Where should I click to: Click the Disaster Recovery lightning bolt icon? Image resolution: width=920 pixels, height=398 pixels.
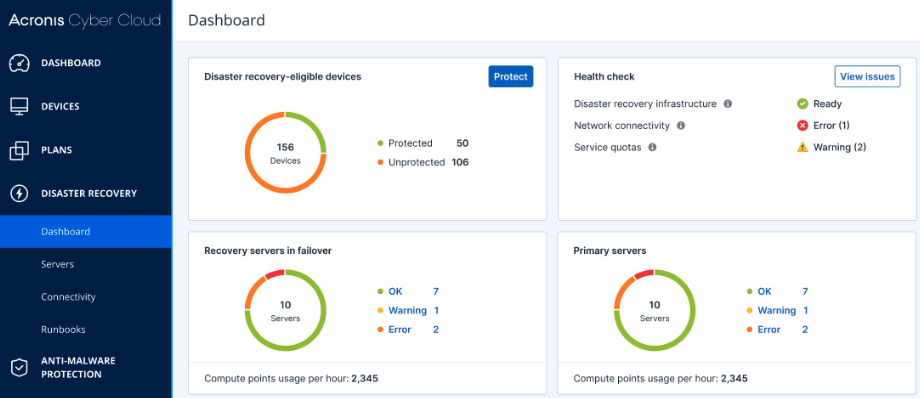tap(19, 193)
